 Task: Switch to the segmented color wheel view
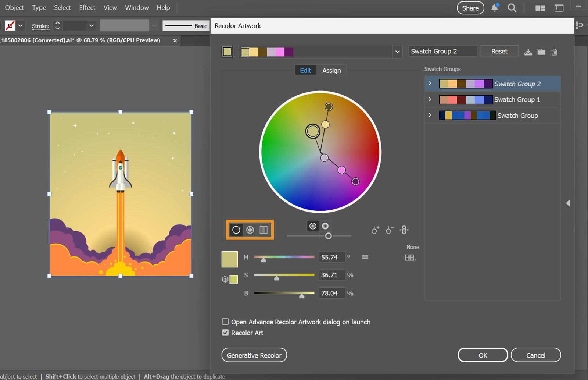pyautogui.click(x=250, y=230)
